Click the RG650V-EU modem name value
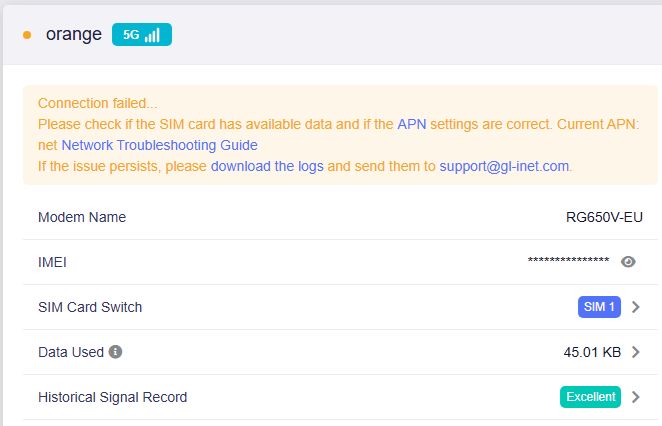The width and height of the screenshot is (662, 426). 604,217
